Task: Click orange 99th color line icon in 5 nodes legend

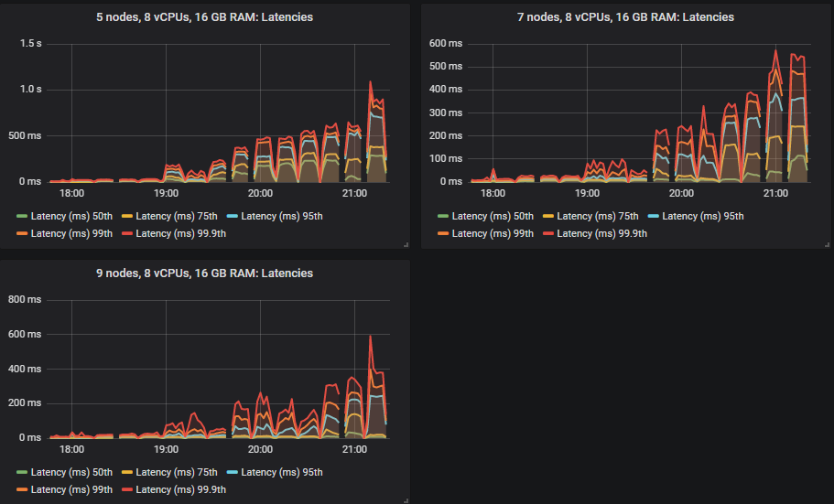Action: 22,234
